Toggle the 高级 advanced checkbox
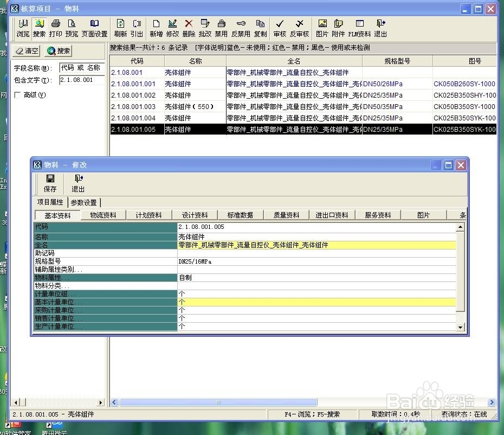This screenshot has height=435, width=504. pos(17,95)
